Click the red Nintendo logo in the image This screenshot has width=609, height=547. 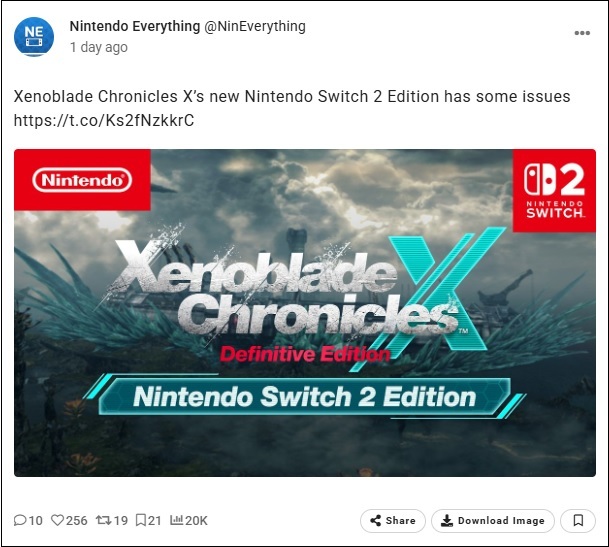(82, 181)
